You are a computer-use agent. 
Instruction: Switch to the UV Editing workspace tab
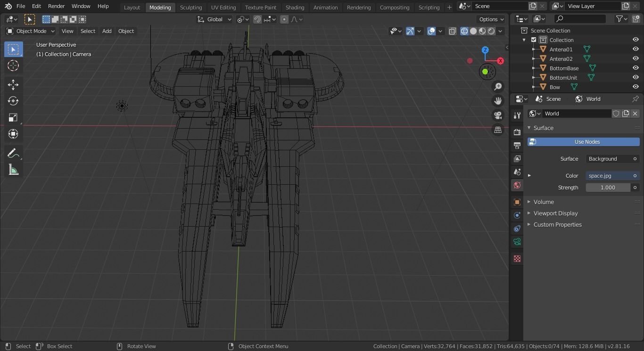(223, 8)
